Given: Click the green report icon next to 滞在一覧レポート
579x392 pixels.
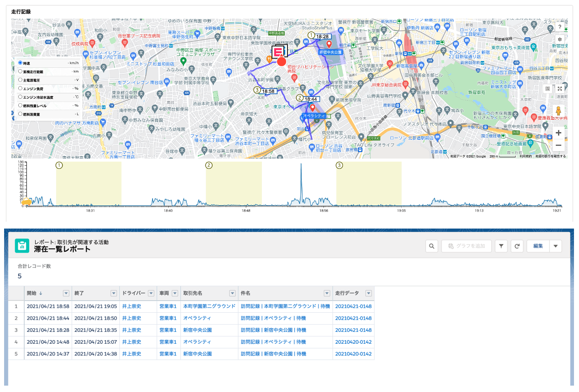Looking at the screenshot, I should coord(22,246).
